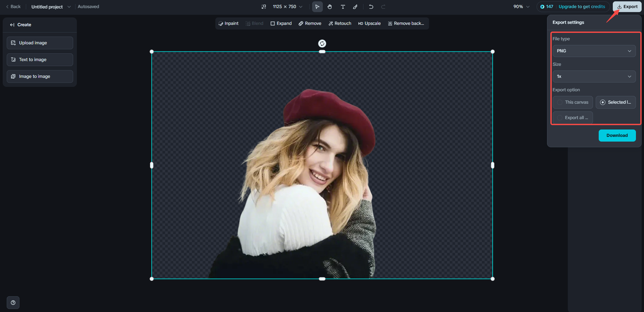Screen dimensions: 644x312
Task: Select the Hand pan tool
Action: tap(330, 7)
